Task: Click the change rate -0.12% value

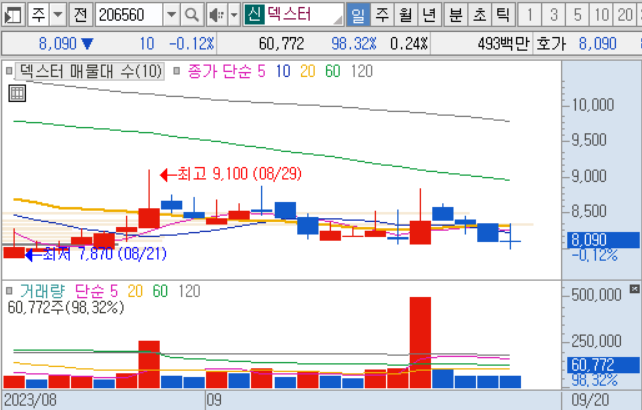Action: click(192, 43)
